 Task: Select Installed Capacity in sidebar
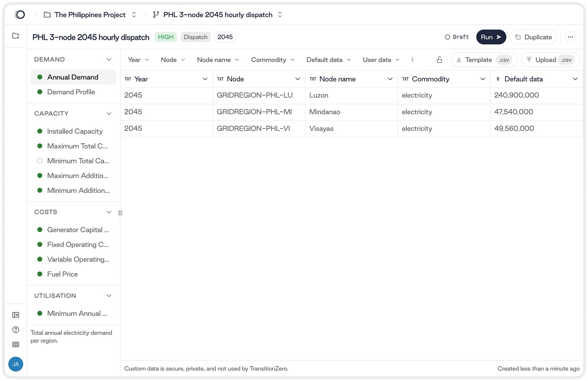tap(74, 131)
